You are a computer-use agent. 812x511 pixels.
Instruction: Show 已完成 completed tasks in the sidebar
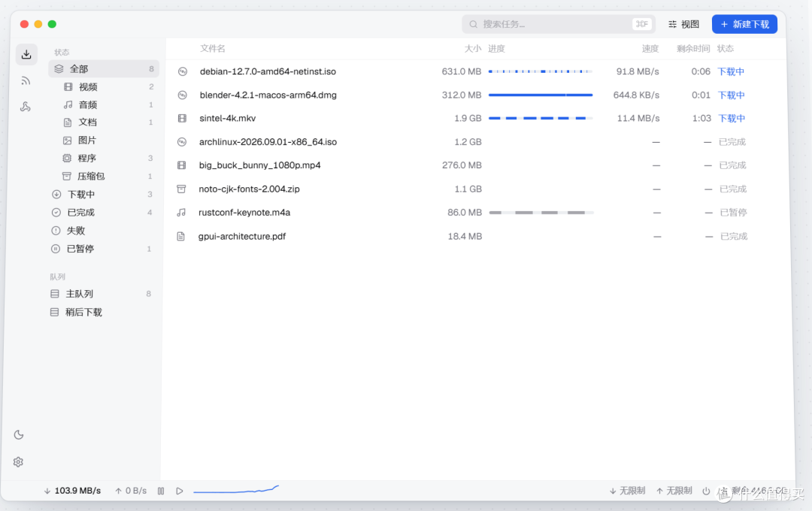(x=104, y=212)
